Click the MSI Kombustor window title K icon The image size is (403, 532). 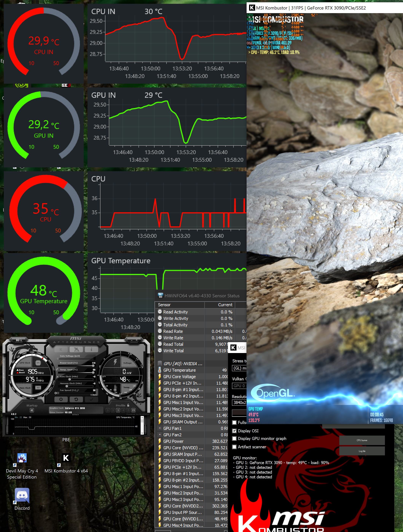pos(252,8)
